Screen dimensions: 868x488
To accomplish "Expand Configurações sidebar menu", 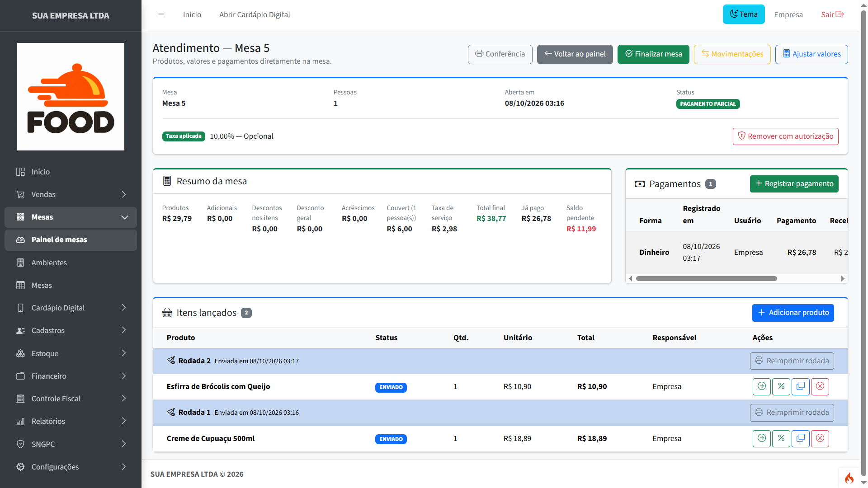I will pyautogui.click(x=71, y=467).
